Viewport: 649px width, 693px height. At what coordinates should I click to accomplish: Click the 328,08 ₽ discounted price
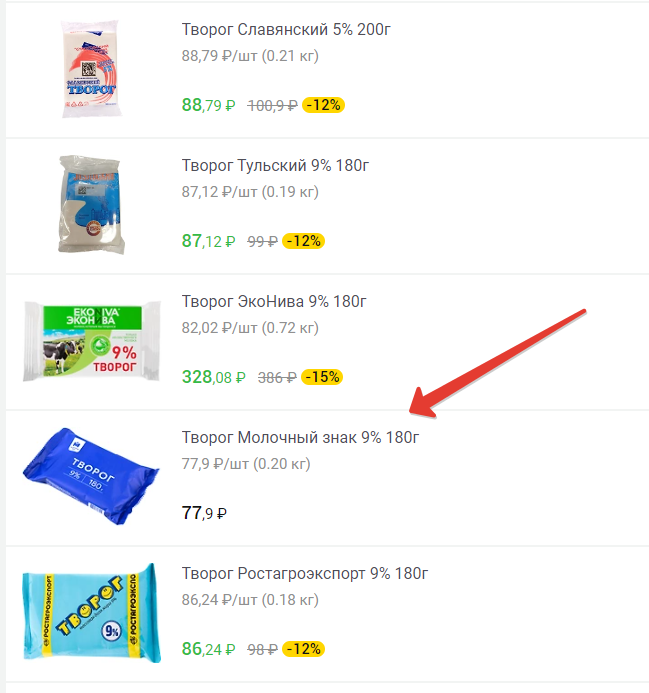pos(214,377)
